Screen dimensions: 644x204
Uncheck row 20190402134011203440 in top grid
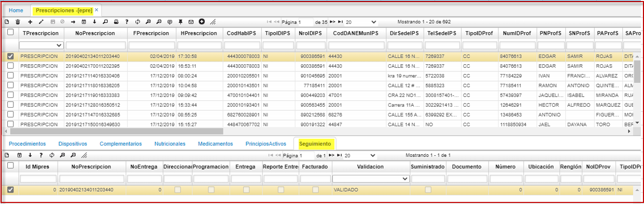(10, 56)
